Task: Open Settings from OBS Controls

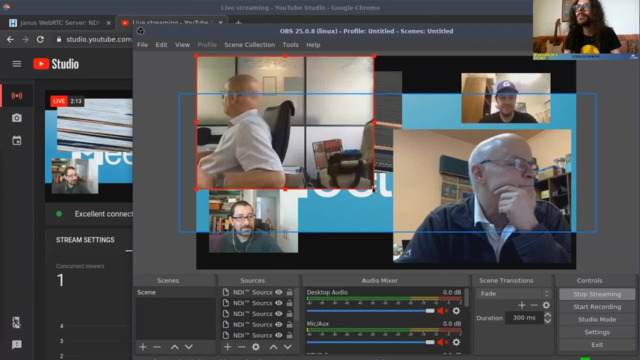Action: (x=597, y=332)
